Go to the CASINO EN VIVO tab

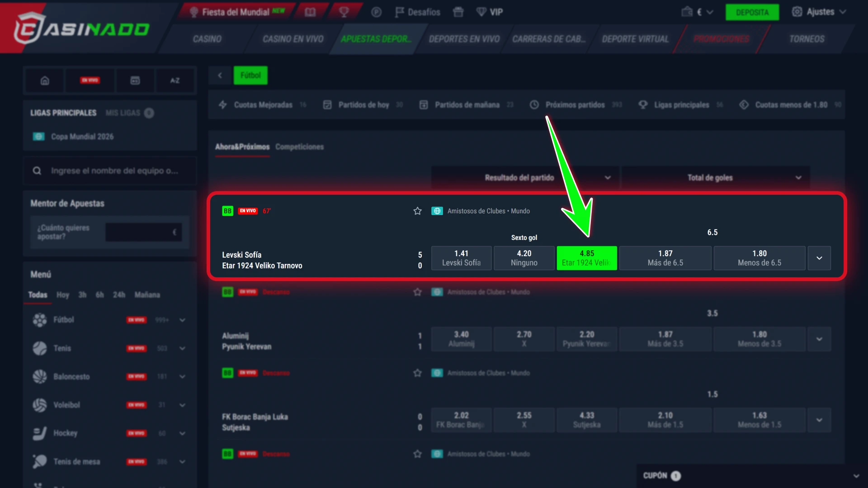point(293,39)
